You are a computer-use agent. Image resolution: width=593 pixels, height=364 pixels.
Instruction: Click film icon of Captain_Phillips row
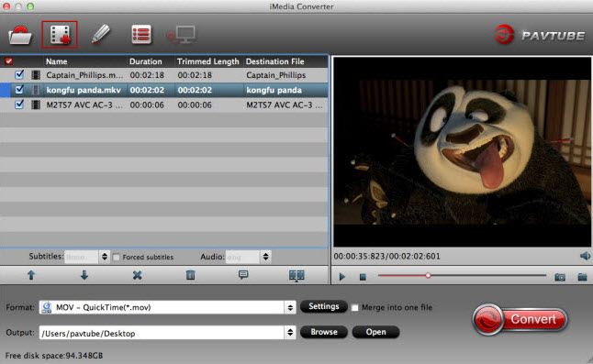tap(36, 75)
